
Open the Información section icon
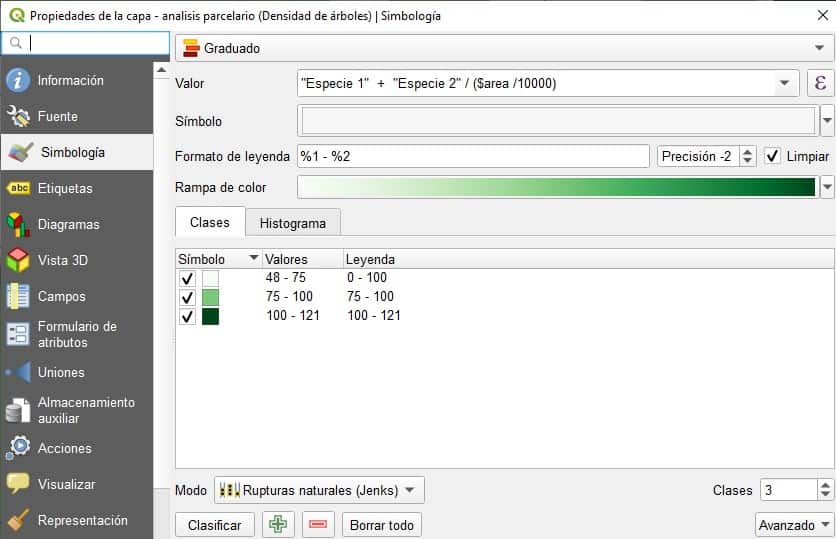pos(18,80)
